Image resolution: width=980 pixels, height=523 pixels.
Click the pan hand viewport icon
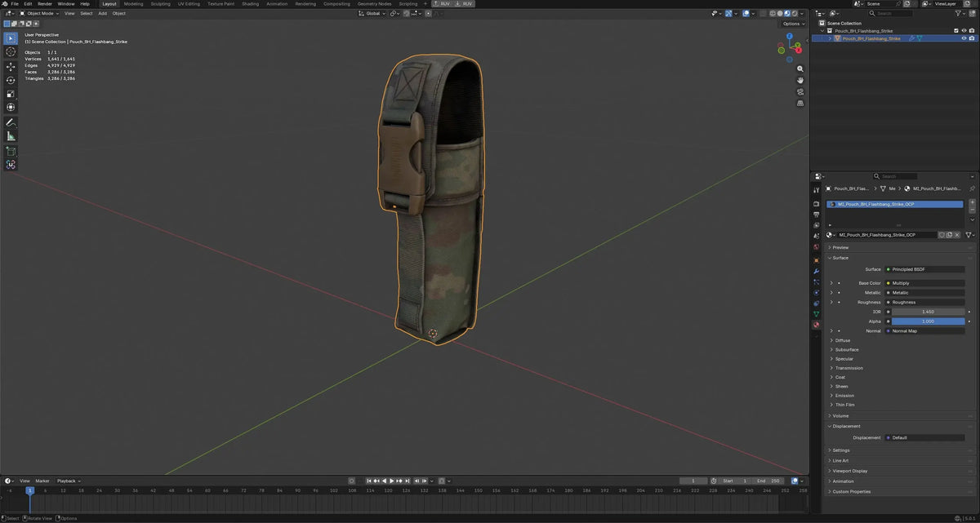pyautogui.click(x=800, y=80)
